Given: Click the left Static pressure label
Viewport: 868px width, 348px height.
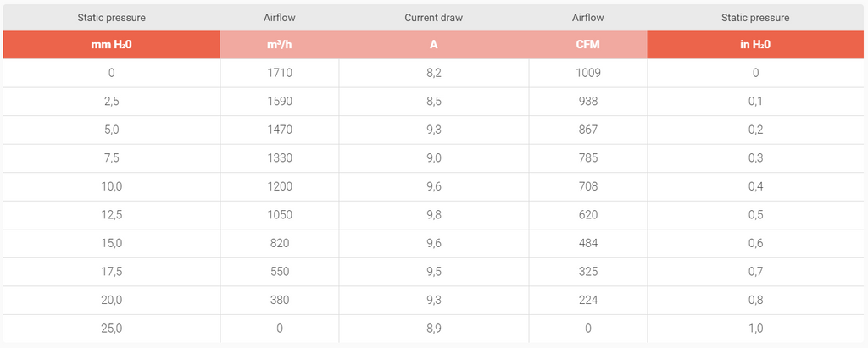Looking at the screenshot, I should tap(111, 18).
